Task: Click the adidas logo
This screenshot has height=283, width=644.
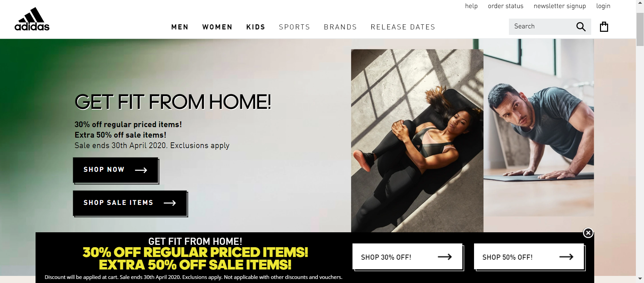Action: (x=32, y=19)
